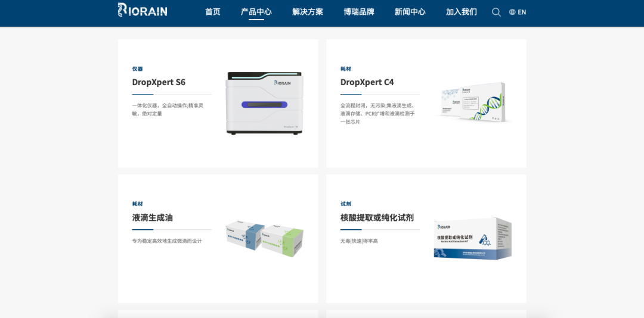Screen dimensions: 644x318
Task: Click the Biorain logo in header
Action: click(x=143, y=10)
